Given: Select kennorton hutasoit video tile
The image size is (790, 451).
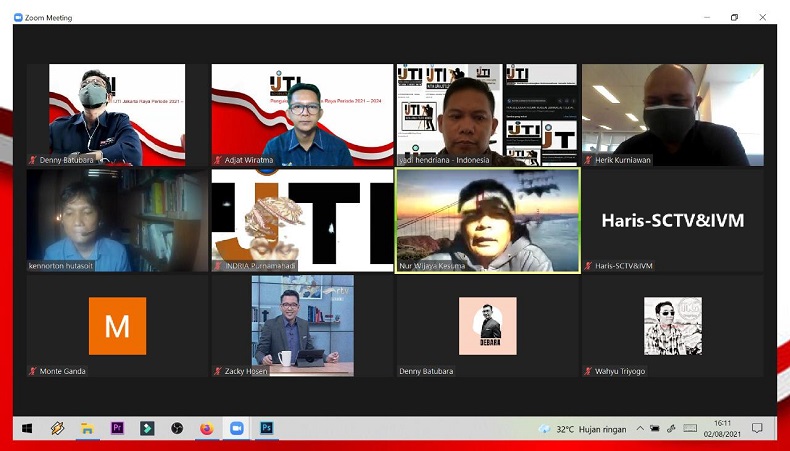Looking at the screenshot, I should 117,220.
